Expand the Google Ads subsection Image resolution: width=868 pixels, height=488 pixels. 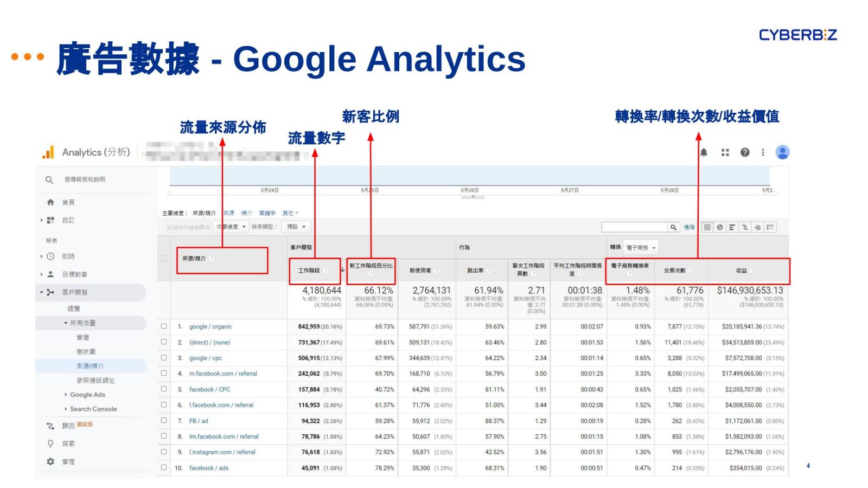point(66,395)
